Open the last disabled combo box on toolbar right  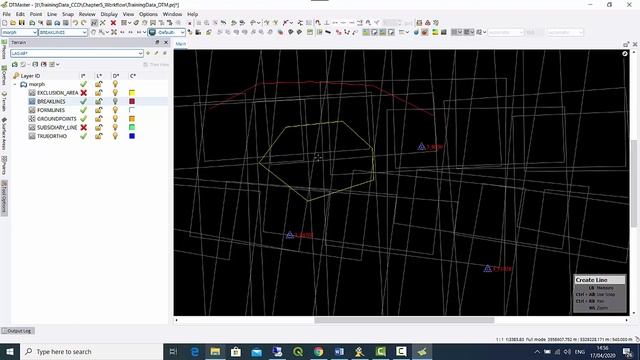coord(565,32)
